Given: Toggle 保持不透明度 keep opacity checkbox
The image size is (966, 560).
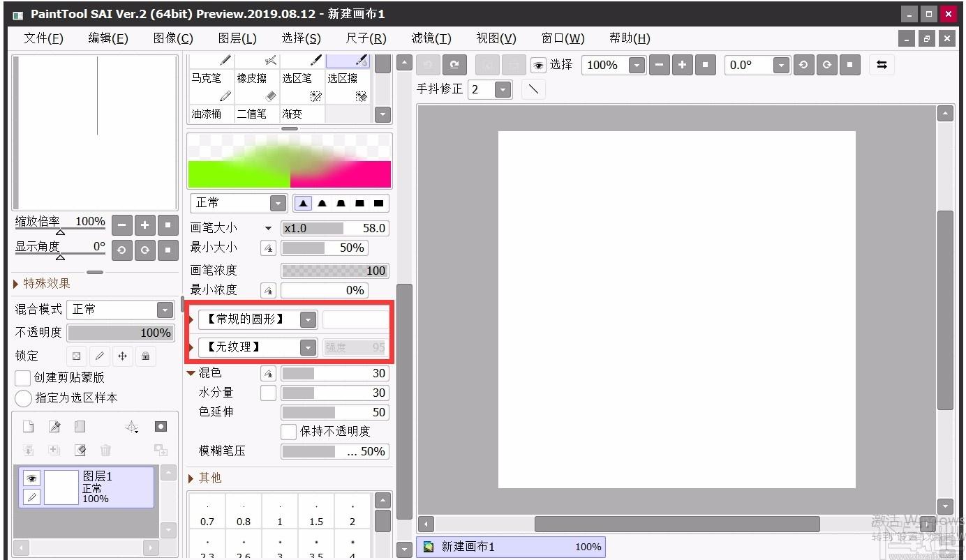Looking at the screenshot, I should (289, 432).
